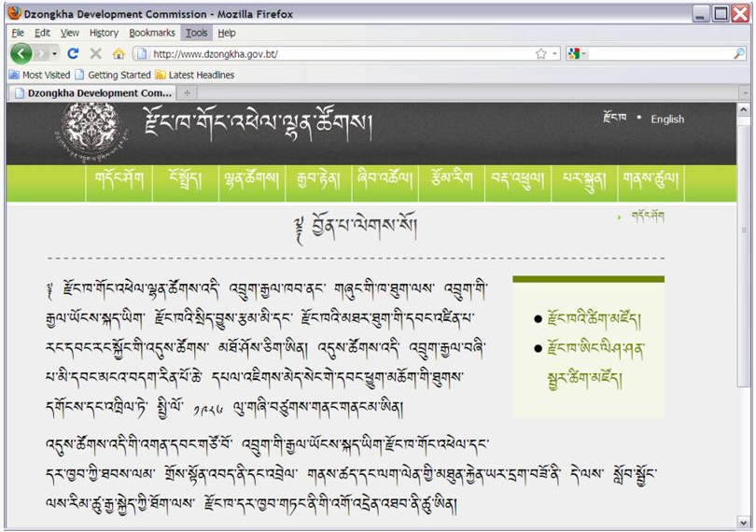The image size is (756, 532).
Task: Open the Tools menu
Action: tap(196, 33)
